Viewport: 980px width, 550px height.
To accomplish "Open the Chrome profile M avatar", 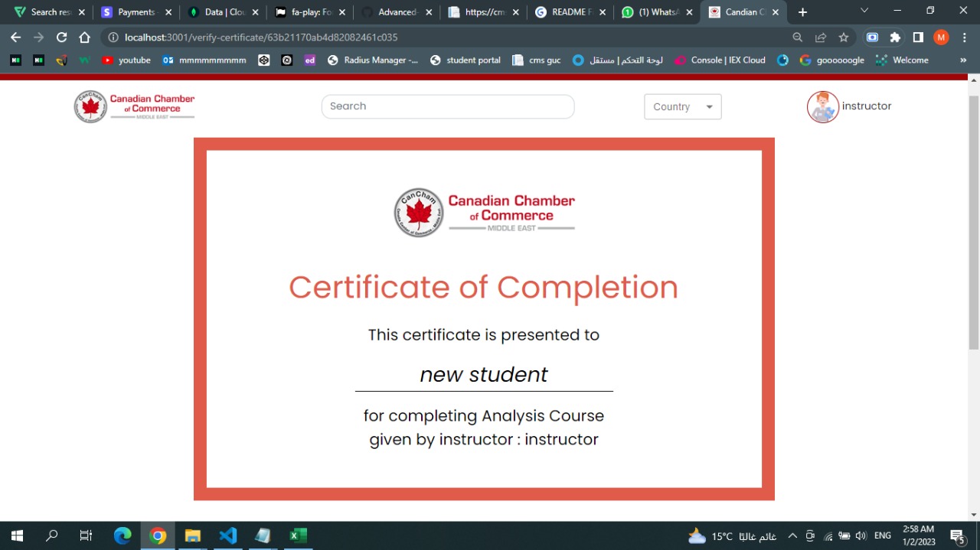I will pyautogui.click(x=941, y=37).
